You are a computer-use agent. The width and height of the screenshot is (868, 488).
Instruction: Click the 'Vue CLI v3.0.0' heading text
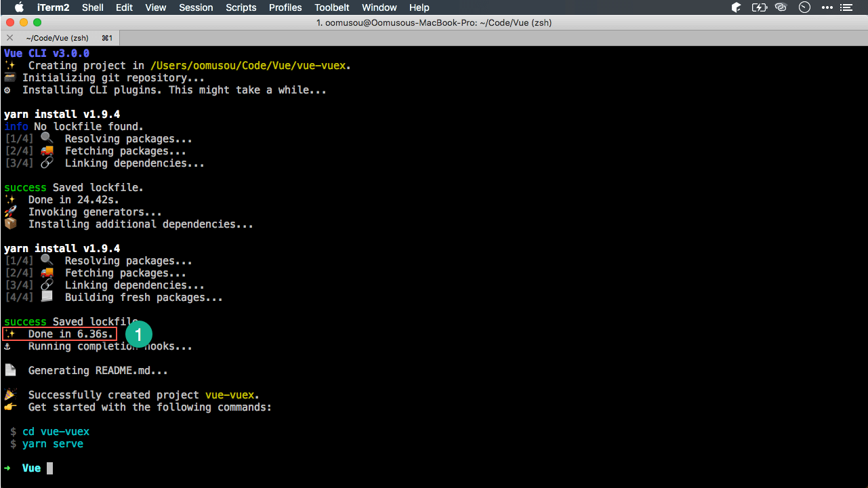[x=47, y=54]
